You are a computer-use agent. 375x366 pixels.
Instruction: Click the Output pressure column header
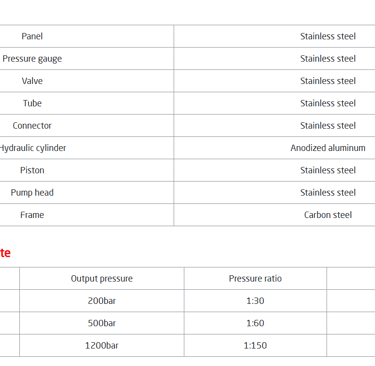[102, 279]
